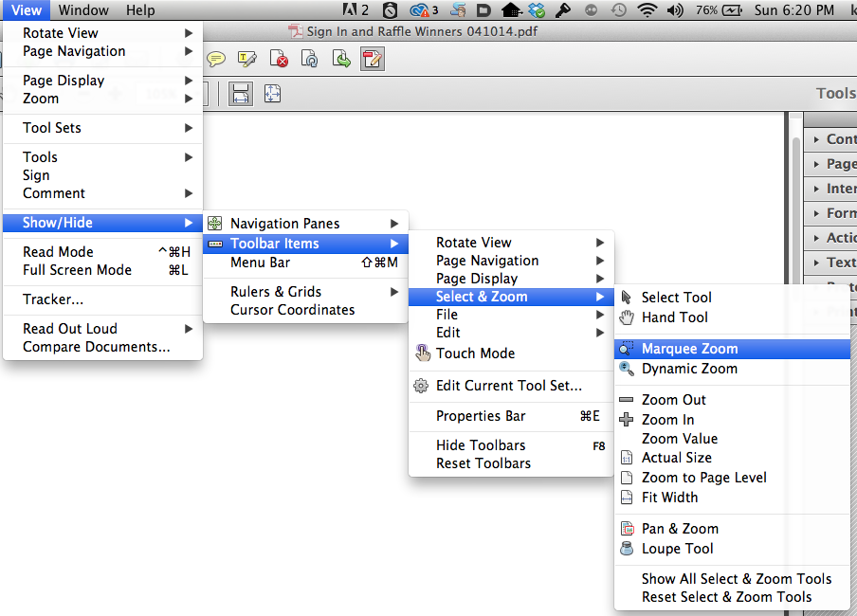857x616 pixels.
Task: Choose Reset Toolbars menu item
Action: [x=511, y=463]
